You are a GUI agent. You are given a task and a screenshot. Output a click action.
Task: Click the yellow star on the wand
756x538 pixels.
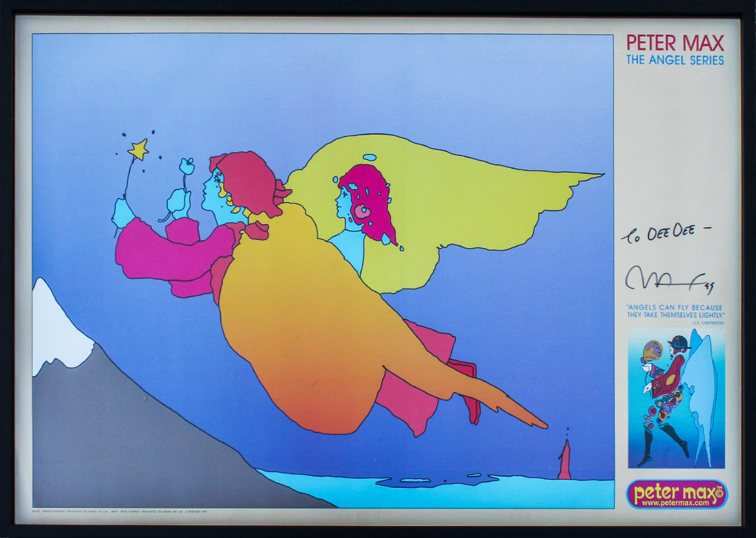pyautogui.click(x=138, y=149)
